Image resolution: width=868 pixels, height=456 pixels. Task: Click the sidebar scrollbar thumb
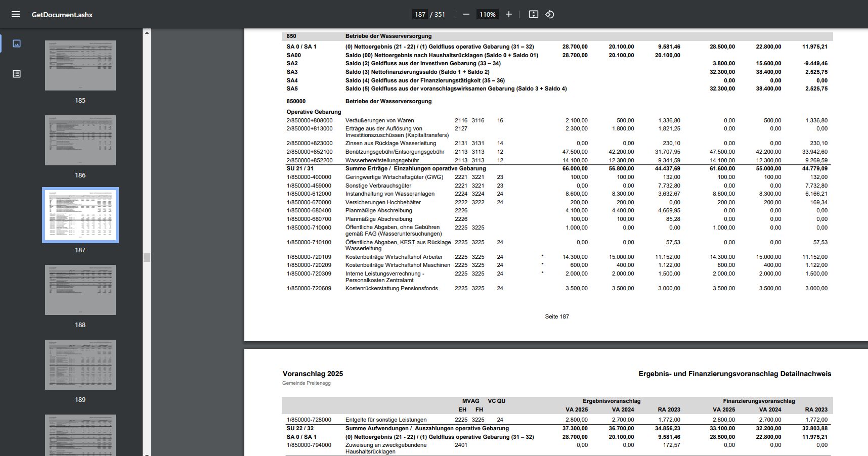147,257
